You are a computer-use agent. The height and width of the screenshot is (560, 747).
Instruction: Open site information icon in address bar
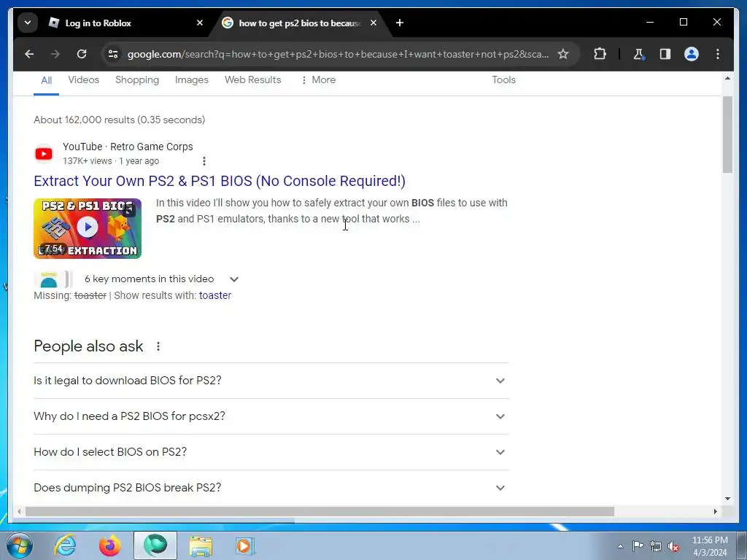pyautogui.click(x=113, y=54)
